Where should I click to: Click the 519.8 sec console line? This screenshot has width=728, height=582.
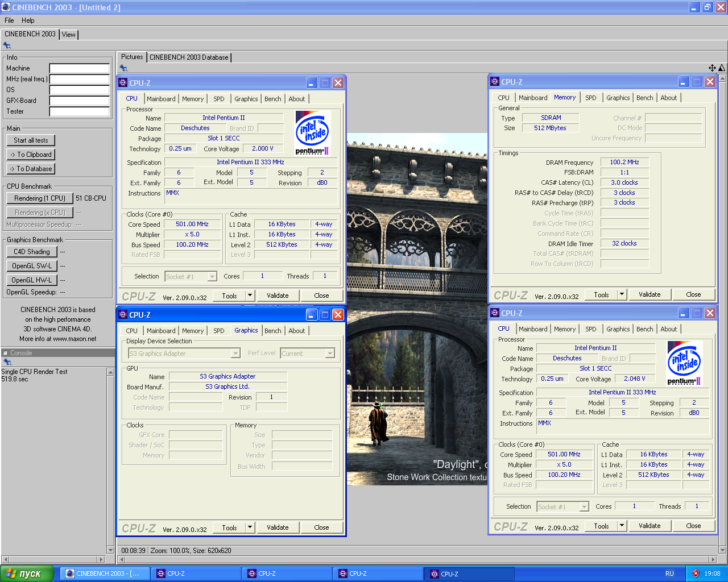pyautogui.click(x=15, y=379)
